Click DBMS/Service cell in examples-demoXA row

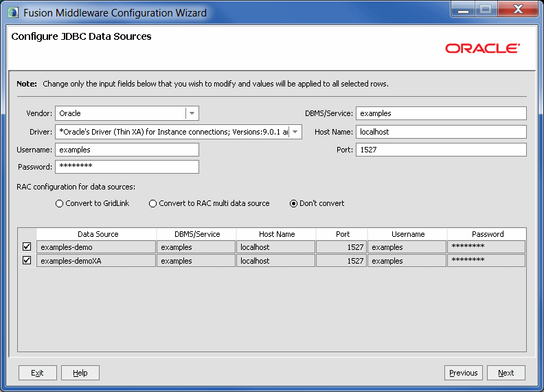point(196,261)
